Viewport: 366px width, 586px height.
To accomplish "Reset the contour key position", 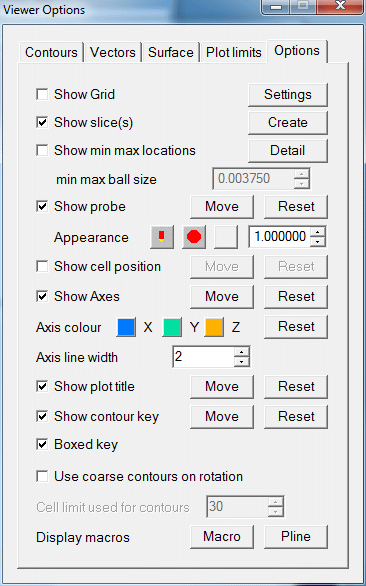I will [x=296, y=416].
